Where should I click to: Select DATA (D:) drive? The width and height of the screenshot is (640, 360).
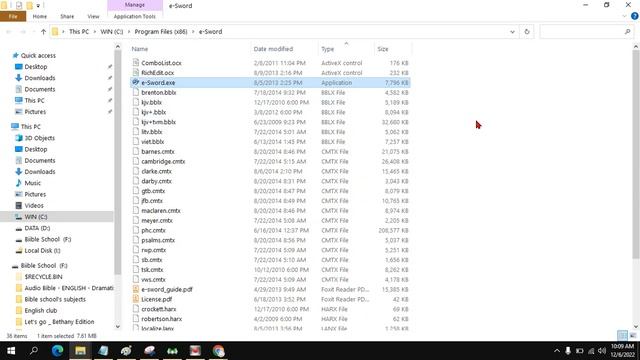[x=37, y=228]
